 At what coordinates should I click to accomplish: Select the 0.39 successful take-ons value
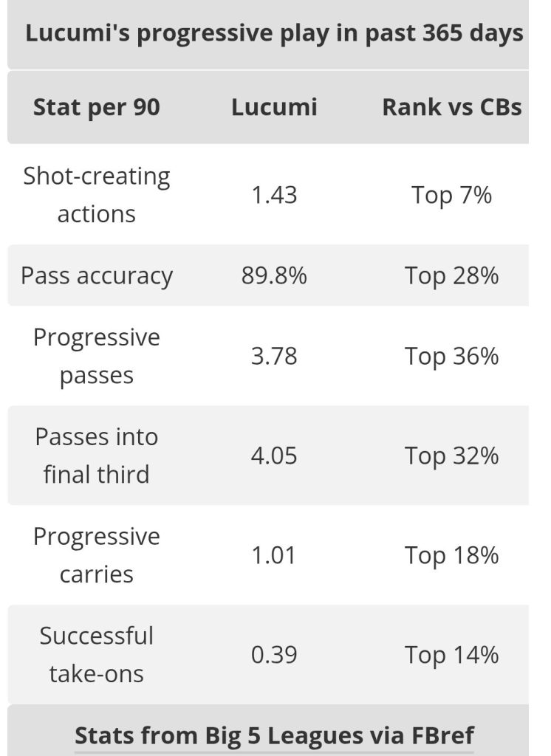coord(274,655)
